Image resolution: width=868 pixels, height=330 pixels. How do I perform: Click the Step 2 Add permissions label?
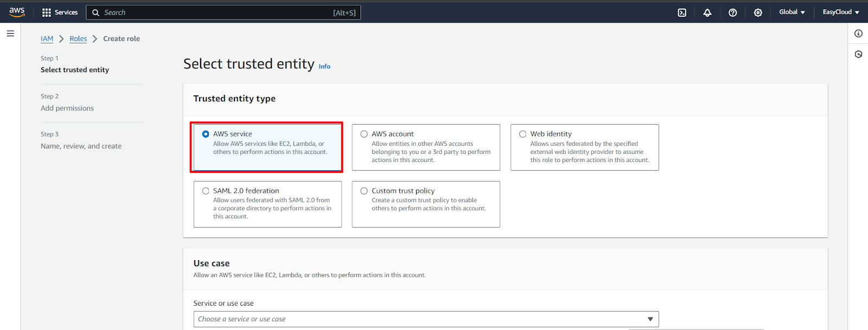67,108
